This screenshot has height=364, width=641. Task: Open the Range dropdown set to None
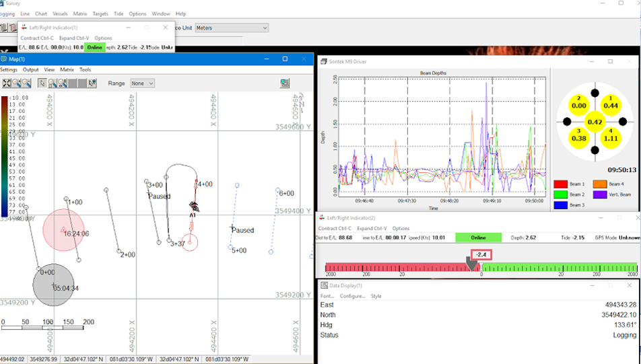pyautogui.click(x=142, y=83)
